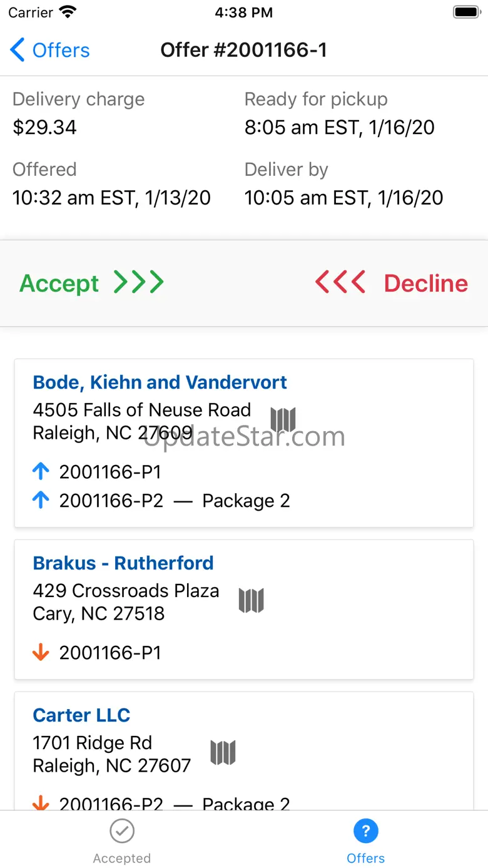The image size is (488, 868).
Task: Tap the blue pickup arrow for 2001166-P1
Action: click(x=41, y=472)
